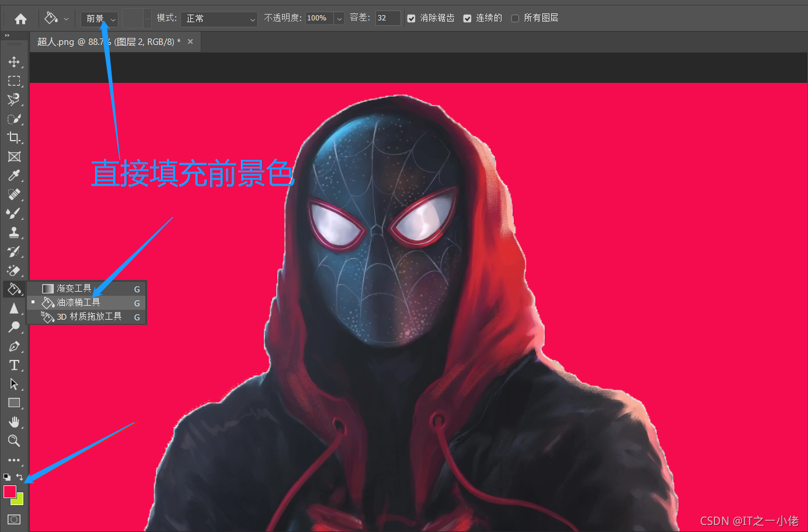Choose 3D 材质拖放工具 from the flyout
Viewport: 808px width, 532px height.
(87, 317)
